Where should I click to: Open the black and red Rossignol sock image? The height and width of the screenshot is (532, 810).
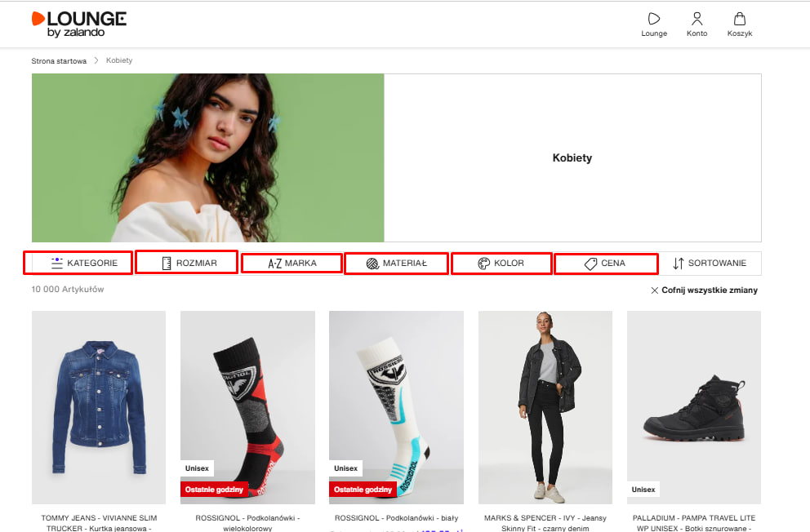coord(247,407)
